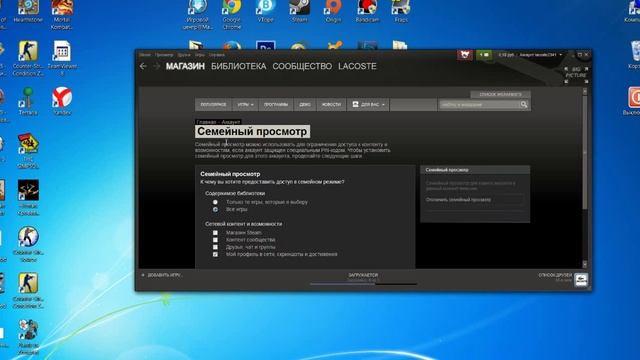
Task: Enable the 'Друзья, чат и группы' checkbox
Action: 215,247
